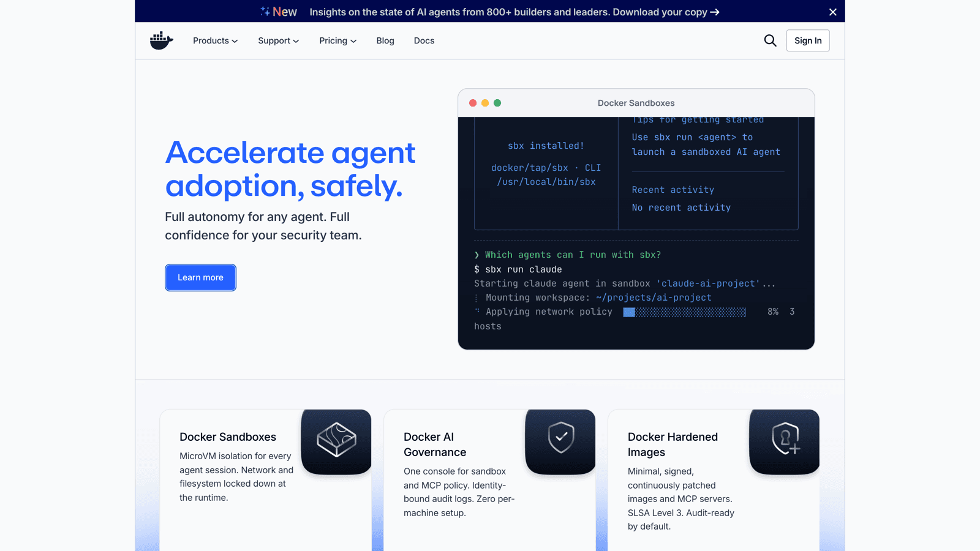Viewport: 980px width, 551px height.
Task: Open the Docker Sandboxes card title
Action: point(228,437)
